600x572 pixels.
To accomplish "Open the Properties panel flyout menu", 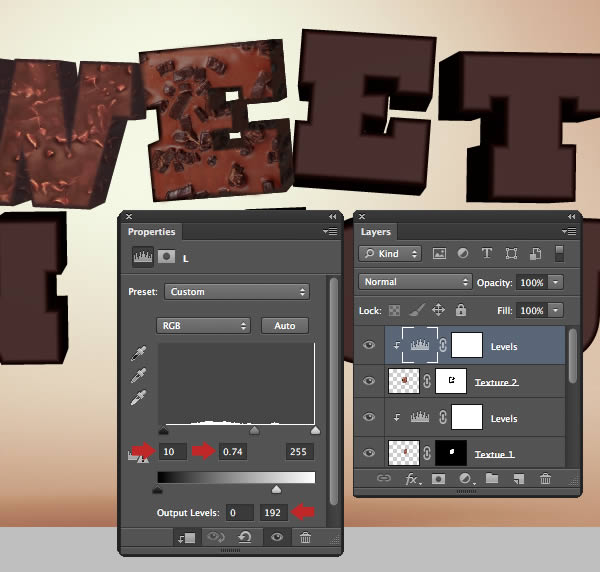I will click(330, 231).
